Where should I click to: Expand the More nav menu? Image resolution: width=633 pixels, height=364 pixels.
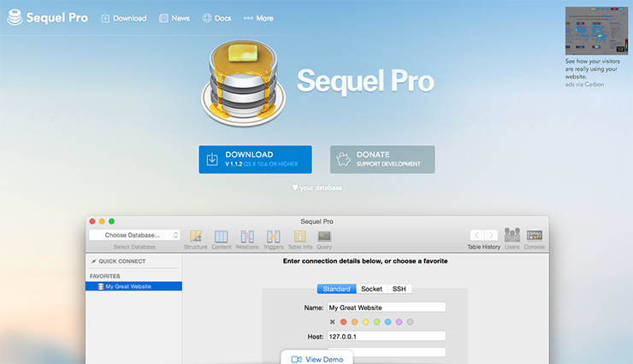[x=258, y=18]
